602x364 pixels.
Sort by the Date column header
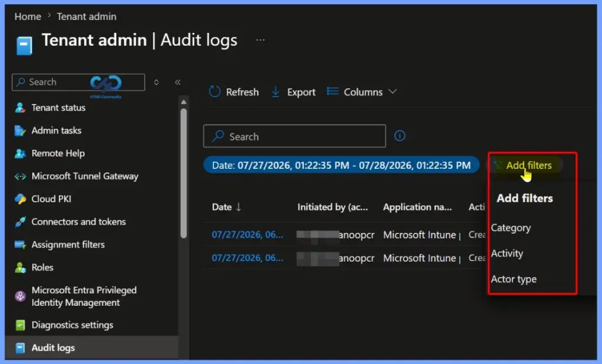[222, 207]
